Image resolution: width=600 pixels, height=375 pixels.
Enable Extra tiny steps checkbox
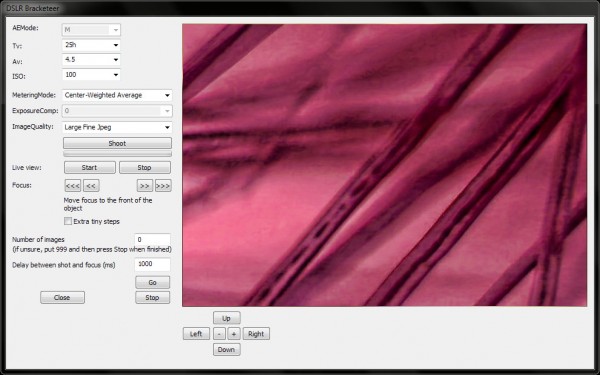pos(68,221)
